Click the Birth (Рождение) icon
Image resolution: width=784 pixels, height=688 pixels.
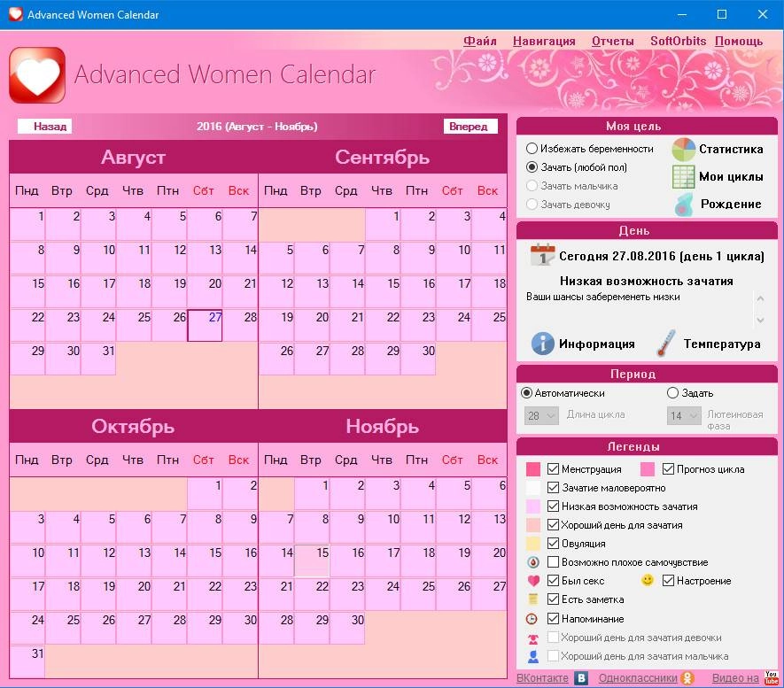point(684,205)
